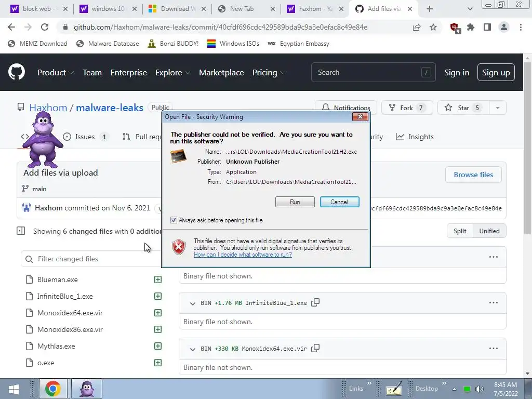Image resolution: width=532 pixels, height=399 pixels.
Task: Switch to the haxhom Yahoo browser tab
Action: tap(315, 9)
